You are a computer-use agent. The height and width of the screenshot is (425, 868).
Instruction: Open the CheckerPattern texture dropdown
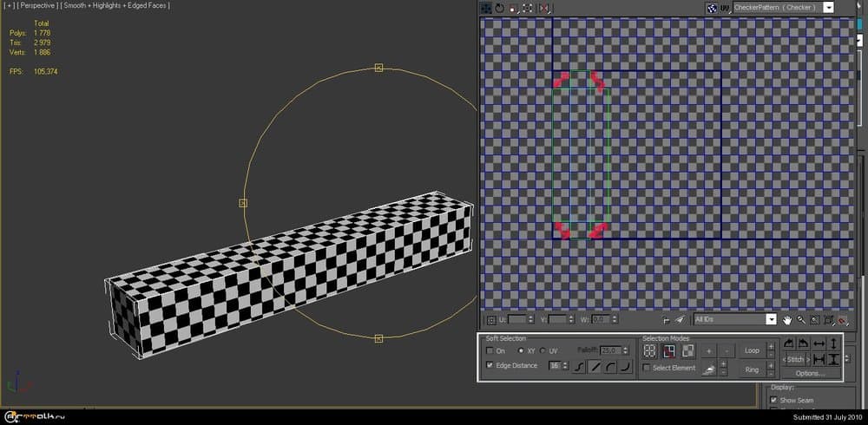coord(828,7)
